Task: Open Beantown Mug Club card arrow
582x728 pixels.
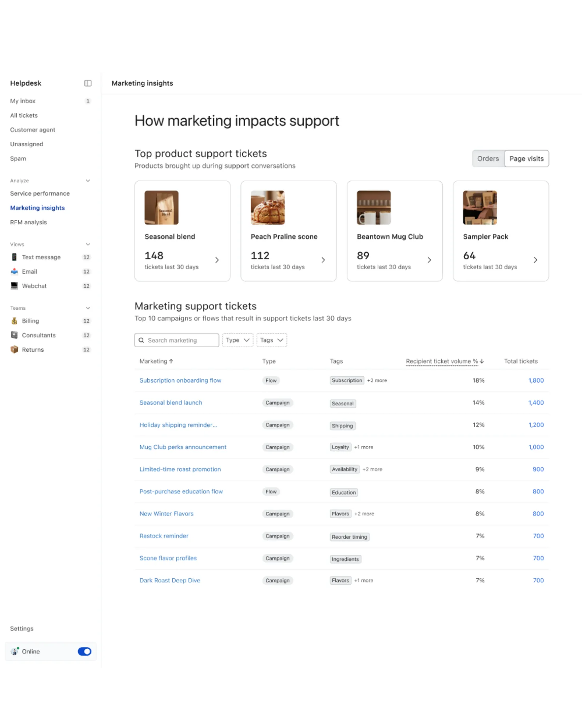Action: click(429, 260)
